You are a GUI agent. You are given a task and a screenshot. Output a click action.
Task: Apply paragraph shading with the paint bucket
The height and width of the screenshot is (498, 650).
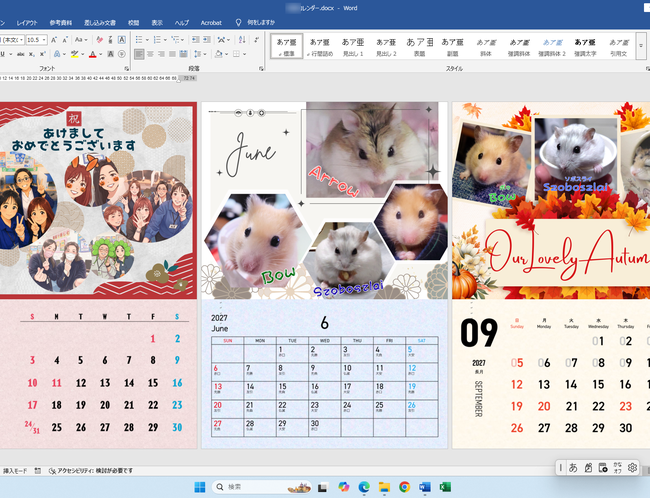click(218, 54)
